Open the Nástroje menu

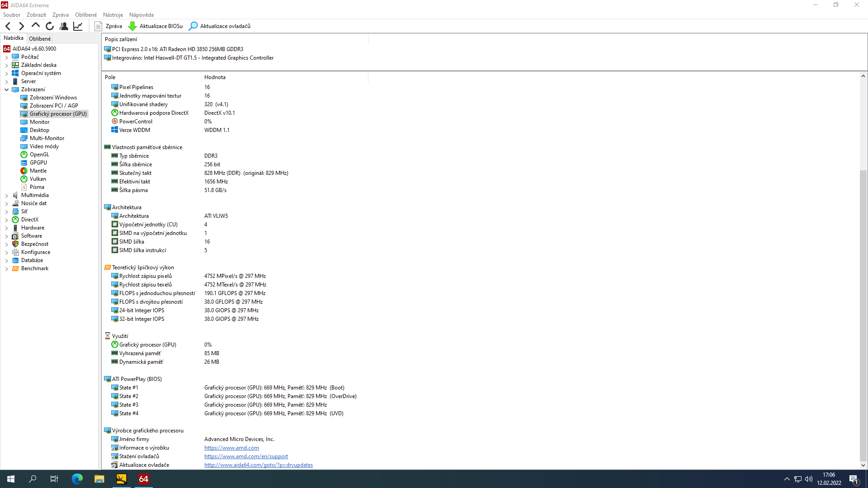tap(113, 15)
